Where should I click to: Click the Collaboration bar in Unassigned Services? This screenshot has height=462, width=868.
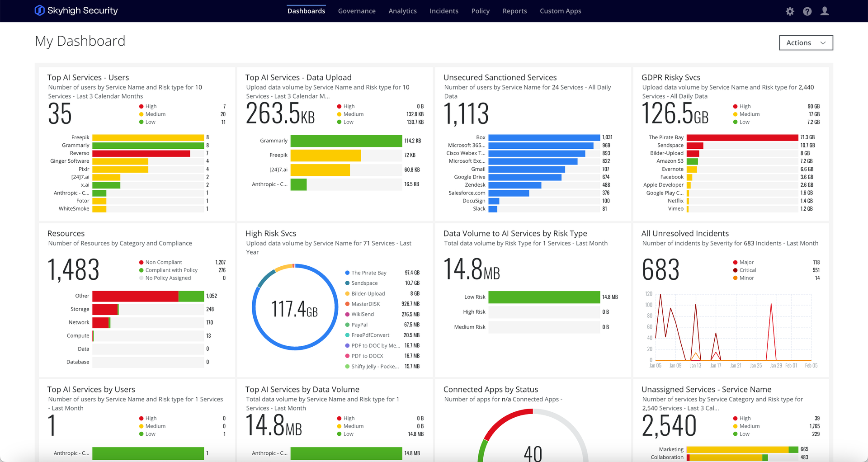[727, 457]
